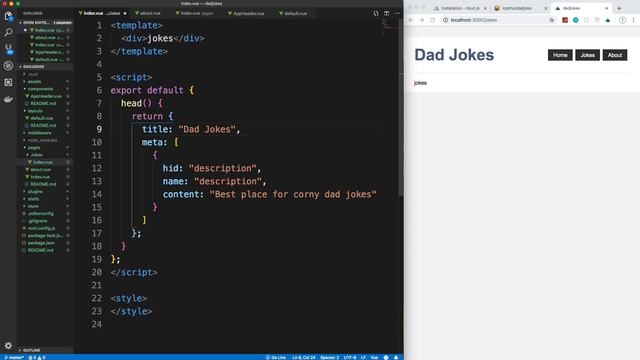The height and width of the screenshot is (360, 640).
Task: Bookmark this page with the star icon
Action: (x=551, y=20)
